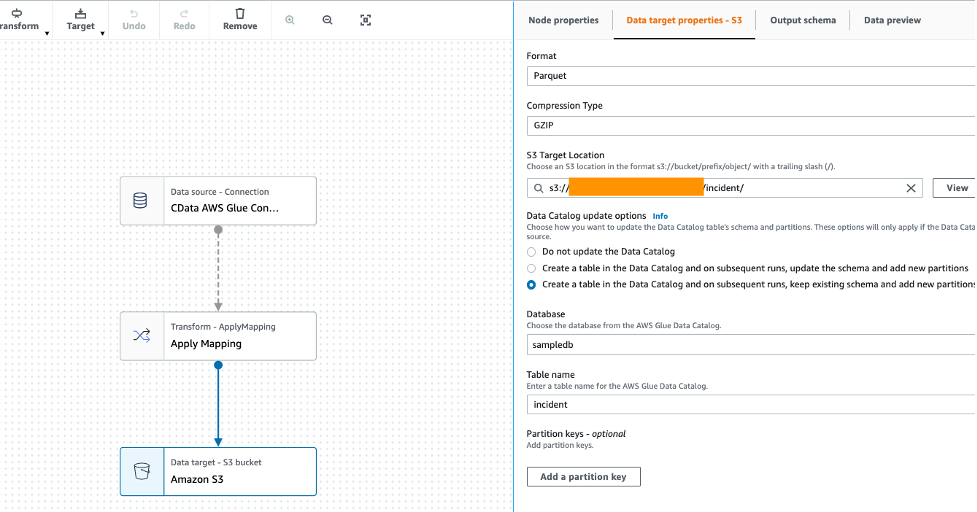Click the S3 Target Location search field

[724, 188]
